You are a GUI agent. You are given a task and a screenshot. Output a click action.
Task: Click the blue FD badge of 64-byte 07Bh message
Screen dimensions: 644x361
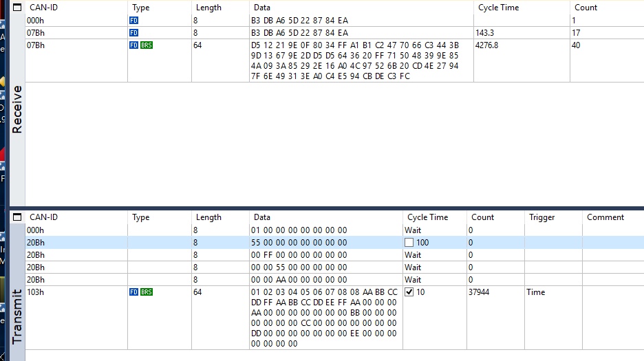tap(133, 45)
